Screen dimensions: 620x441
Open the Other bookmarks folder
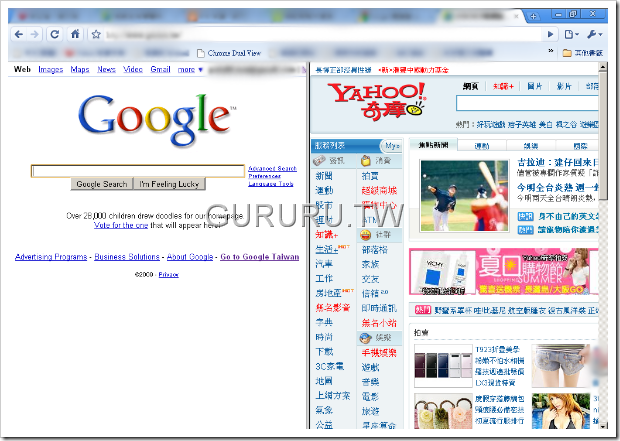[583, 53]
